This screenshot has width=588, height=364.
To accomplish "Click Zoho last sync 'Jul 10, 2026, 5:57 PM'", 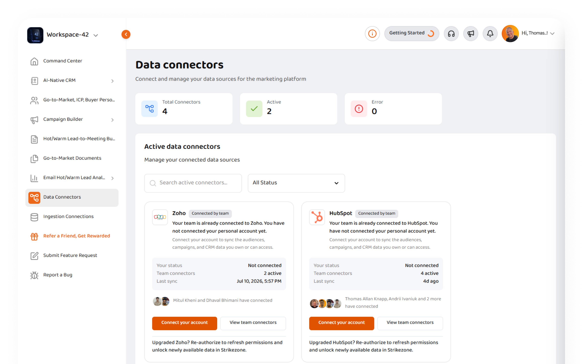I will (259, 281).
